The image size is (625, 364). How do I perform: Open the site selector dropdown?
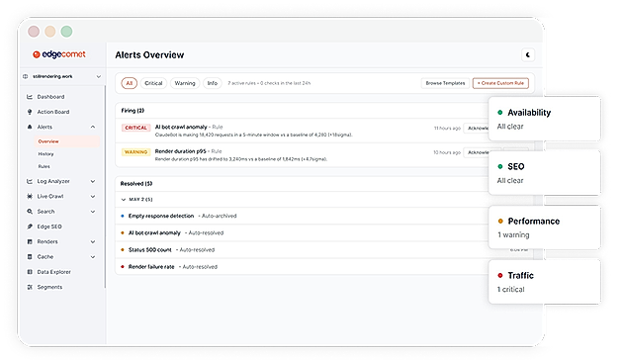click(x=61, y=76)
